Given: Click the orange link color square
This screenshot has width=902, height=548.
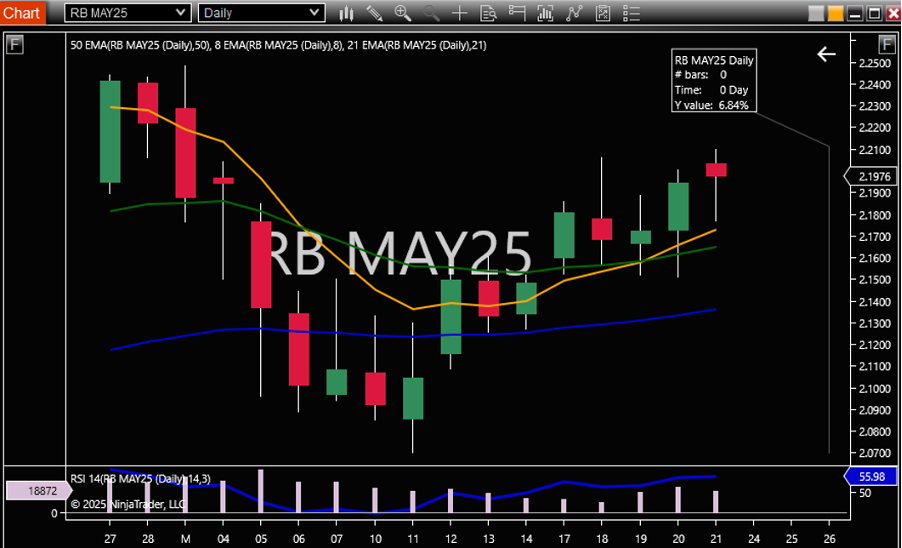Looking at the screenshot, I should pyautogui.click(x=835, y=13).
